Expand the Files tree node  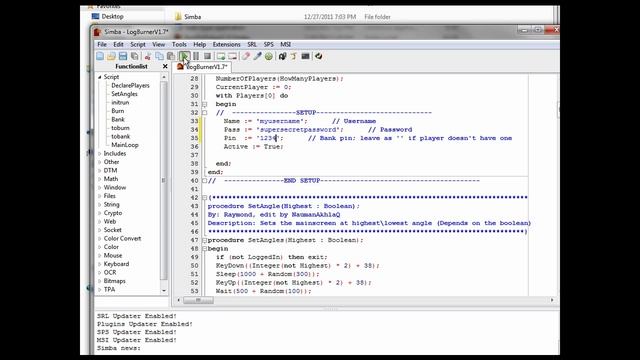pyautogui.click(x=100, y=196)
